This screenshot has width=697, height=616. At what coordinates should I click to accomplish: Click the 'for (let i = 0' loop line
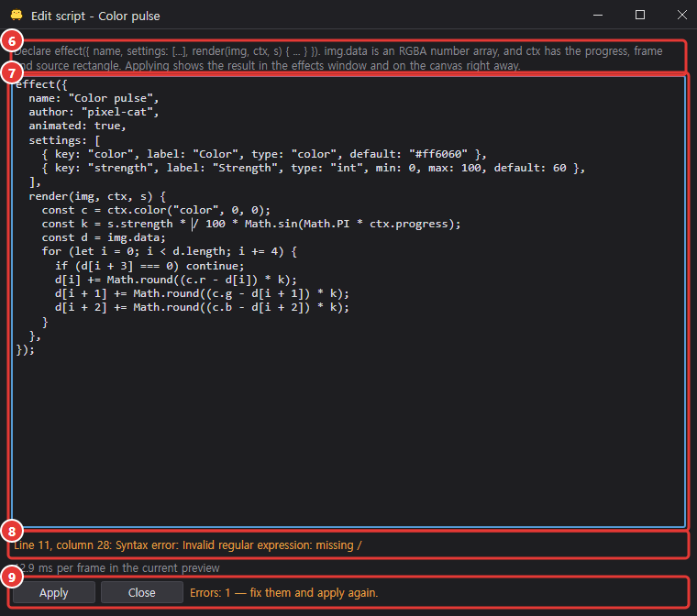tap(170, 251)
